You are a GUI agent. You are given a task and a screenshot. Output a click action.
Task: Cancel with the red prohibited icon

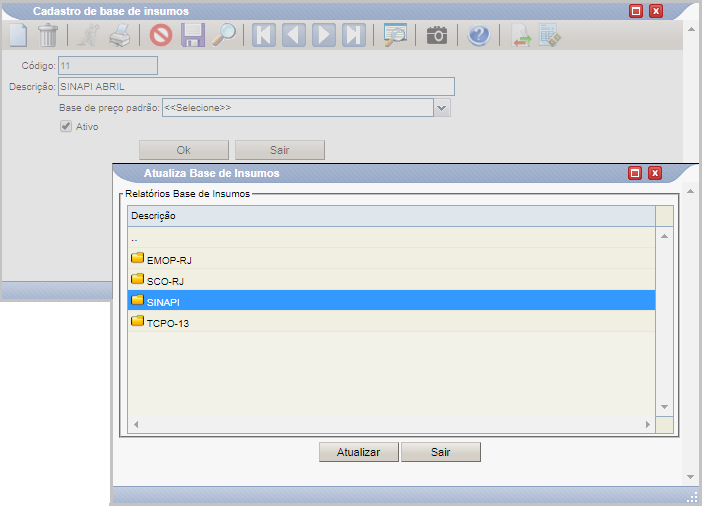click(x=161, y=35)
